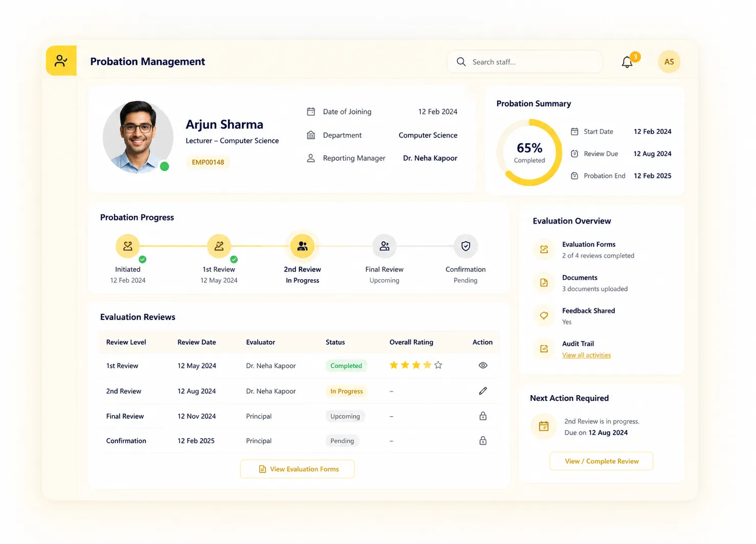Click the Department building icon
The image size is (756, 544).
[x=310, y=135]
